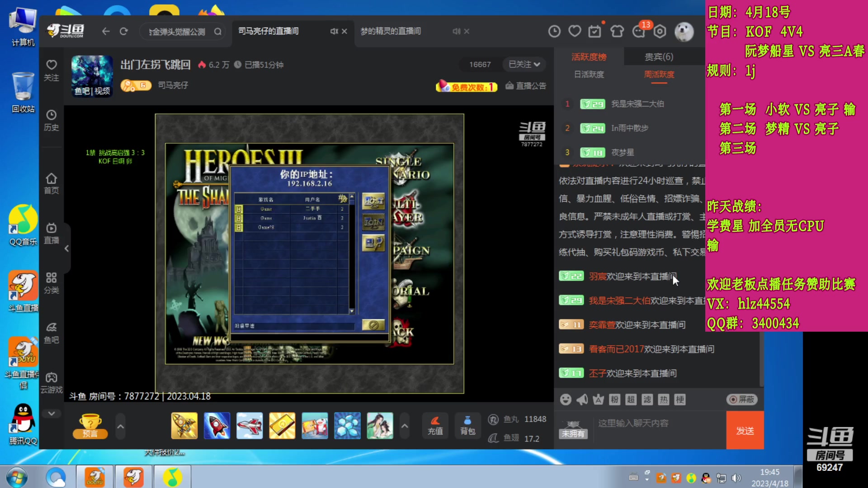This screenshot has width=868, height=488.
Task: Click the megaphone broadcast icon in chat
Action: coord(582,399)
